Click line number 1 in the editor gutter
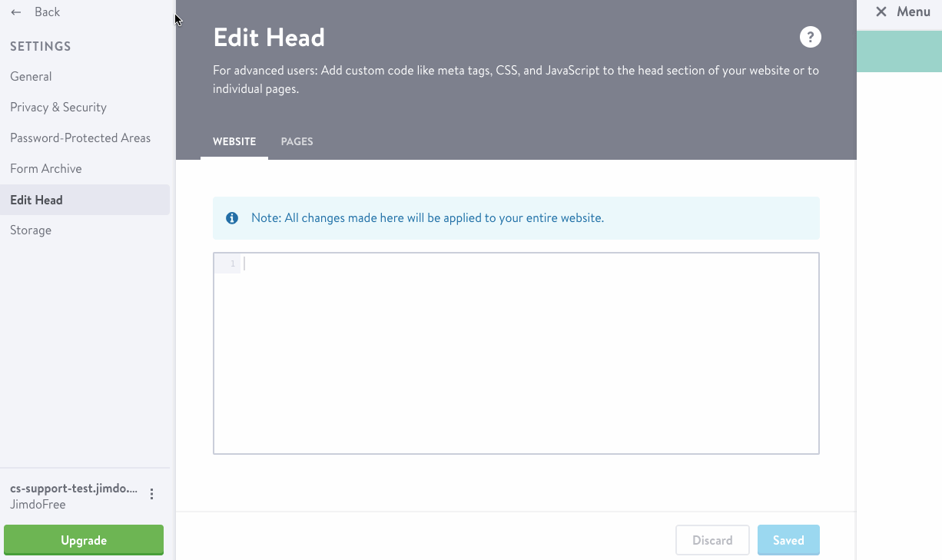The image size is (942, 560). point(232,264)
